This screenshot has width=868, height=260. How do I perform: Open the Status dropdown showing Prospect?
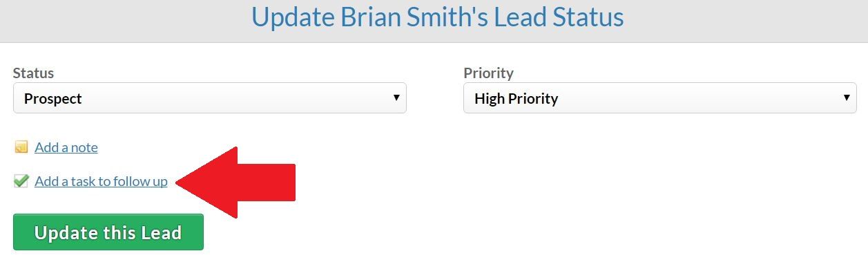point(209,98)
